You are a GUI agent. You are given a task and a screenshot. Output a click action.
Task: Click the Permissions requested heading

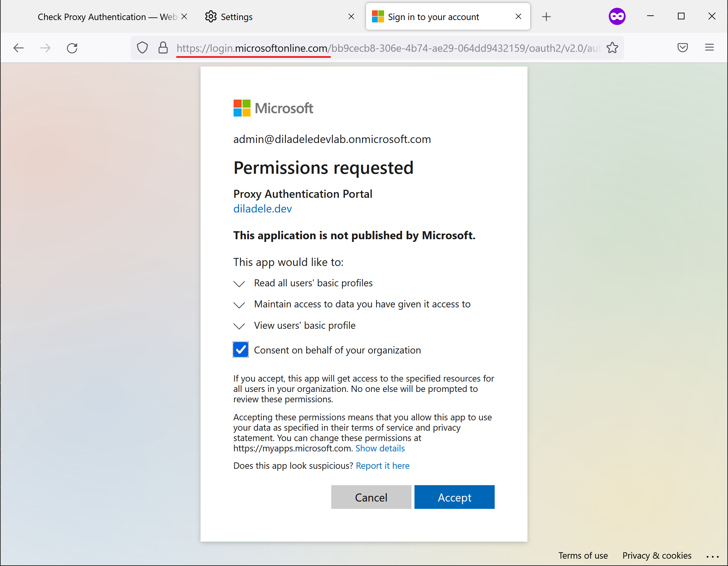click(324, 168)
